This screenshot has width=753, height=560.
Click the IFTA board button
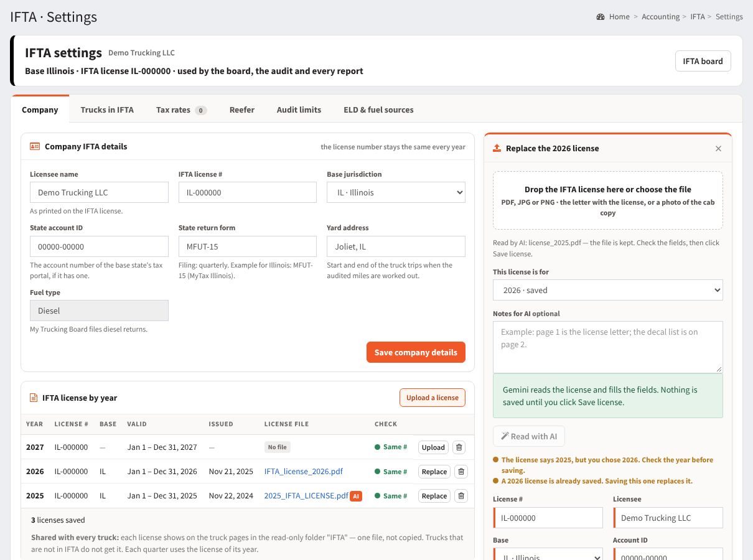tap(703, 61)
